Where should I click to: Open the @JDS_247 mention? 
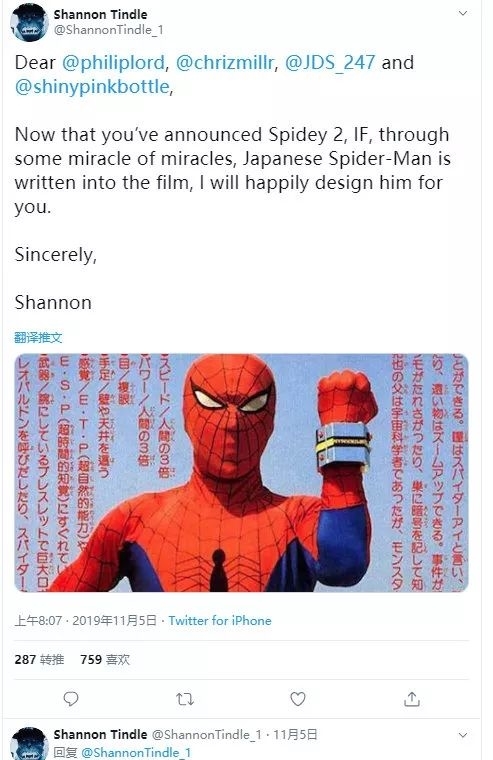point(330,63)
